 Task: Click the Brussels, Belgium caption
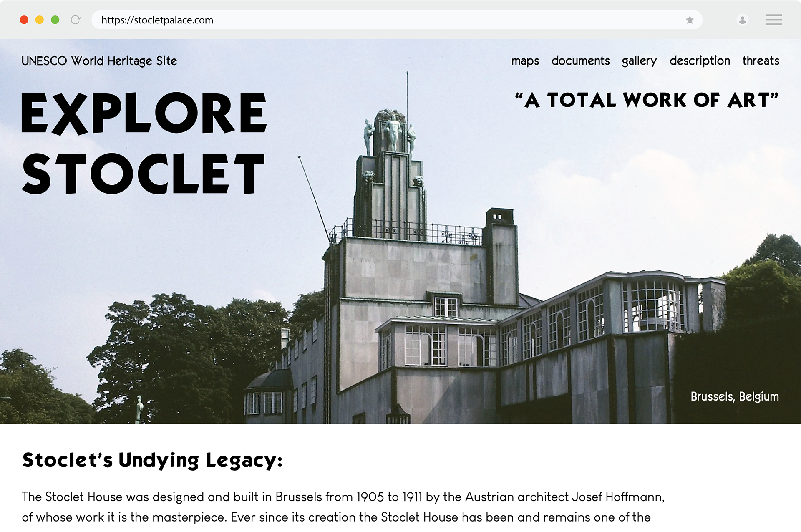734,396
